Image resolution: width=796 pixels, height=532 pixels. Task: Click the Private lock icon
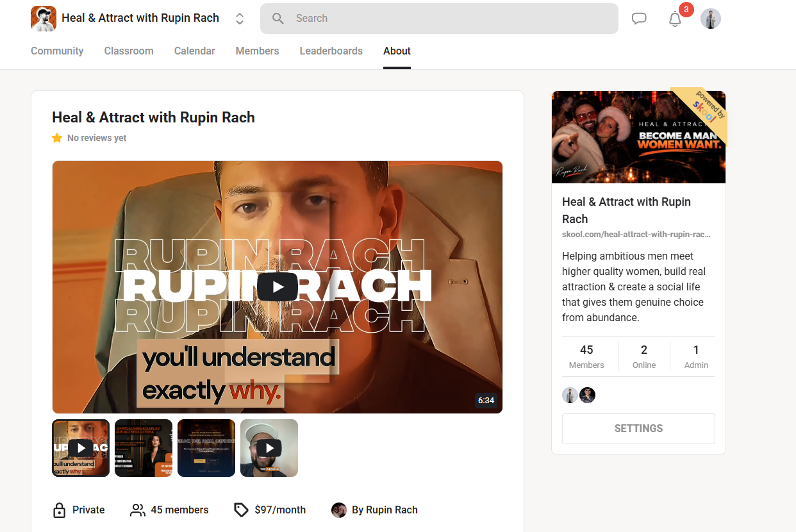pos(59,510)
